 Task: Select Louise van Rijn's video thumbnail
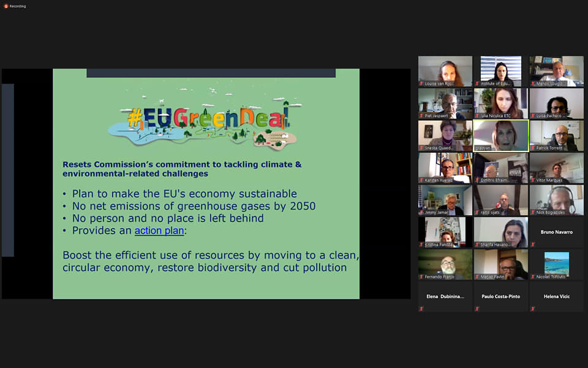tap(445, 71)
